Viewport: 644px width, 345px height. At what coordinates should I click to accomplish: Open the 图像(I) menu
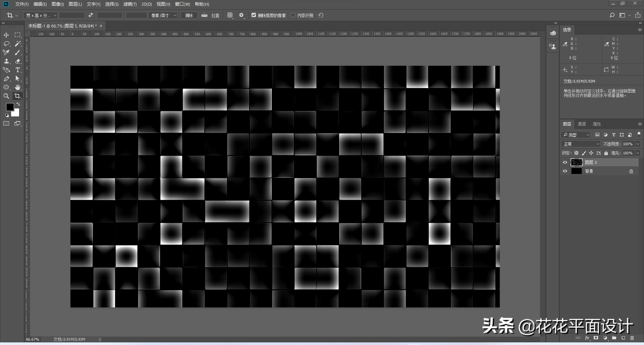58,4
